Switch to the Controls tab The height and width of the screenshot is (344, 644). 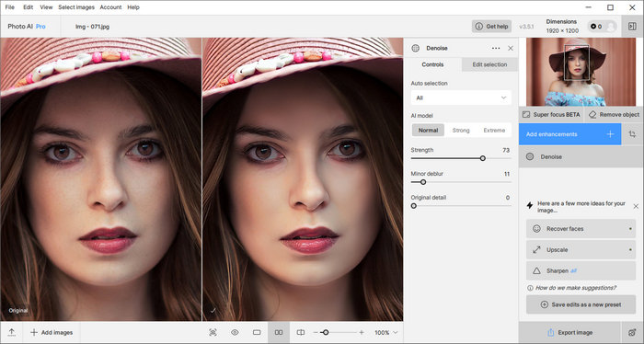coord(432,64)
